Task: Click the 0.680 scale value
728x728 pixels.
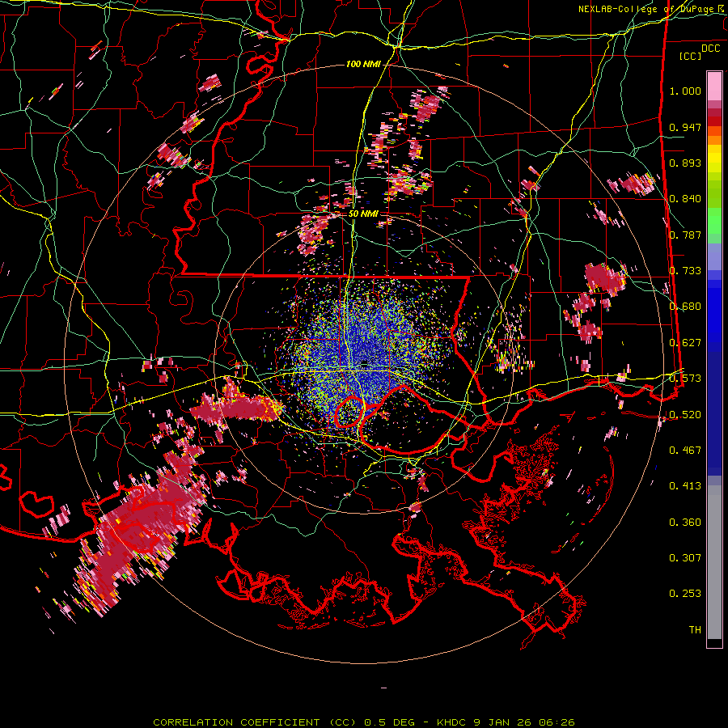Action: (685, 307)
